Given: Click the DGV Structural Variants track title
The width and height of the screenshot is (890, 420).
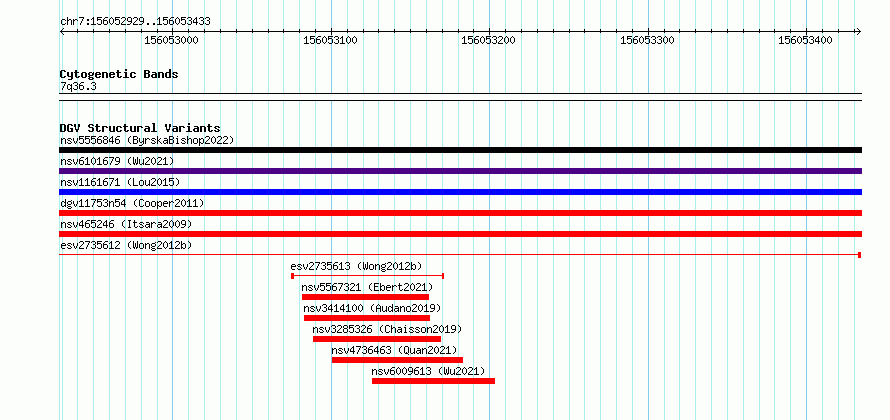Looking at the screenshot, I should (x=140, y=128).
